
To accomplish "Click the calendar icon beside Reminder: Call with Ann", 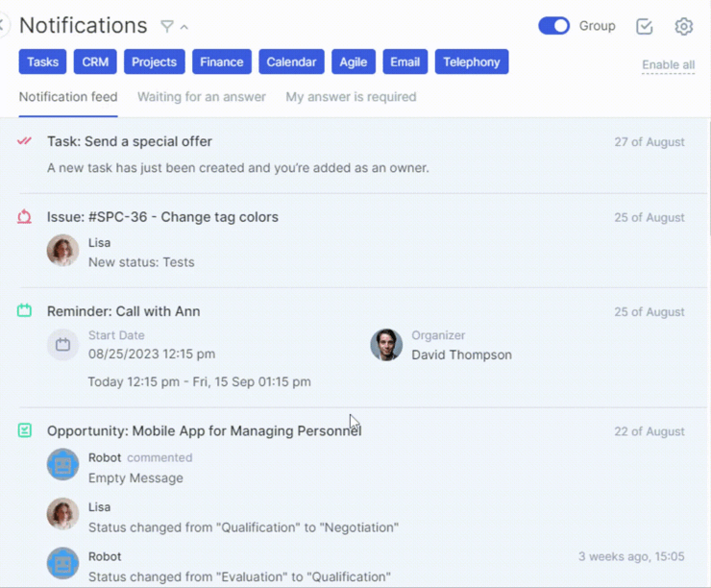I will pos(24,310).
